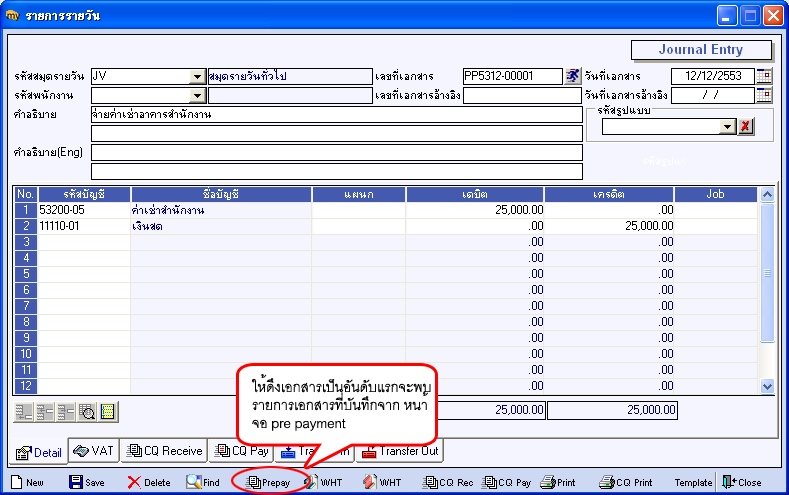Viewport: 789px width, 495px height.
Task: Click the running-man icon beside document number
Action: [573, 76]
